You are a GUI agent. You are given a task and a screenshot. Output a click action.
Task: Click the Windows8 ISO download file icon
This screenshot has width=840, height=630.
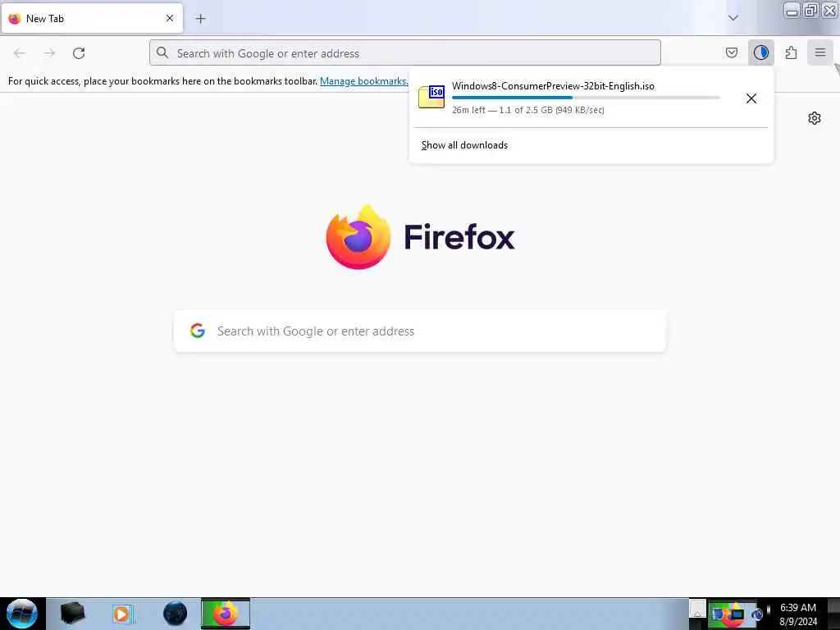pos(431,97)
